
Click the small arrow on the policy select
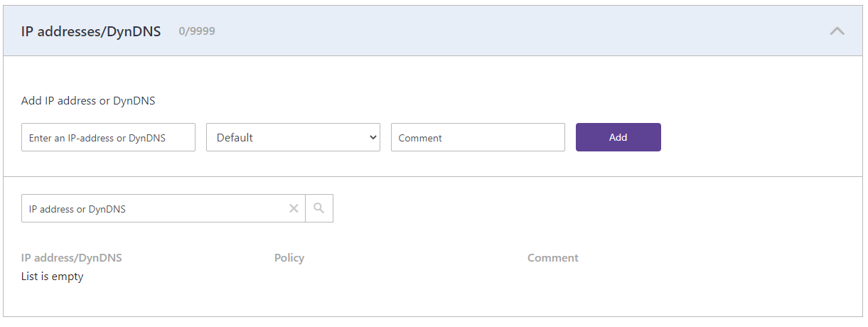pos(373,137)
